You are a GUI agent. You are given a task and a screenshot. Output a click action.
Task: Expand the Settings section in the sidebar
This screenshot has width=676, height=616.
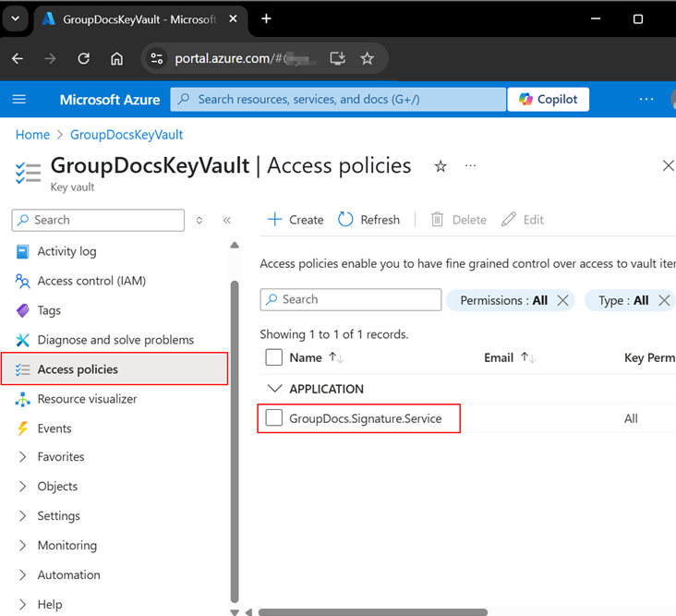(x=58, y=516)
